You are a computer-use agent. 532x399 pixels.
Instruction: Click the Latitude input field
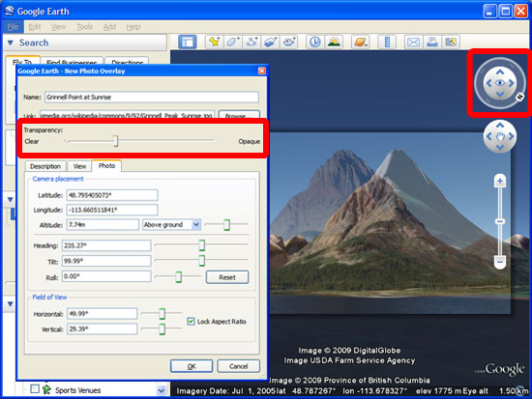point(112,195)
